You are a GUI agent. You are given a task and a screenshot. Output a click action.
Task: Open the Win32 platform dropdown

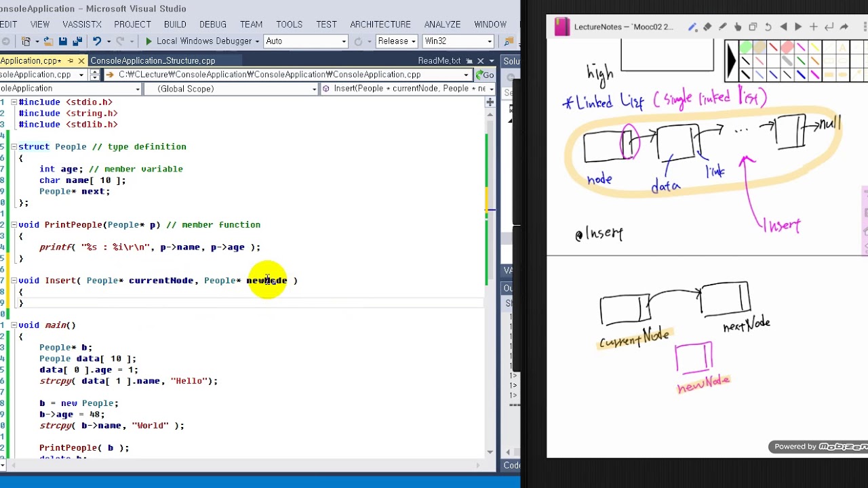489,41
